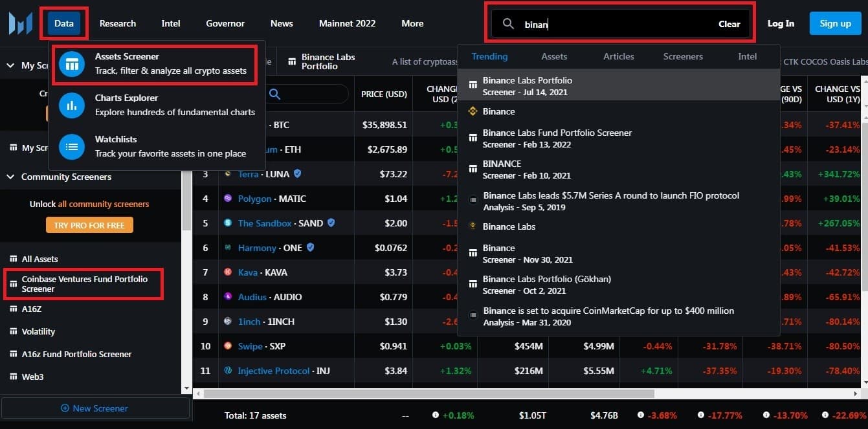Viewport: 868px width, 429px height.
Task: Open the FIO protocol Series A analysis result
Action: pos(618,201)
